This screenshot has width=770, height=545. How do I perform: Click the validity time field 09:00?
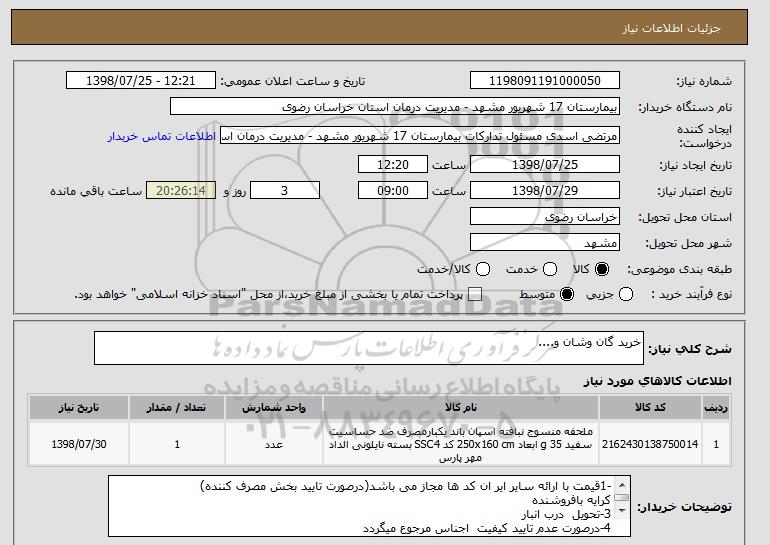pyautogui.click(x=393, y=190)
